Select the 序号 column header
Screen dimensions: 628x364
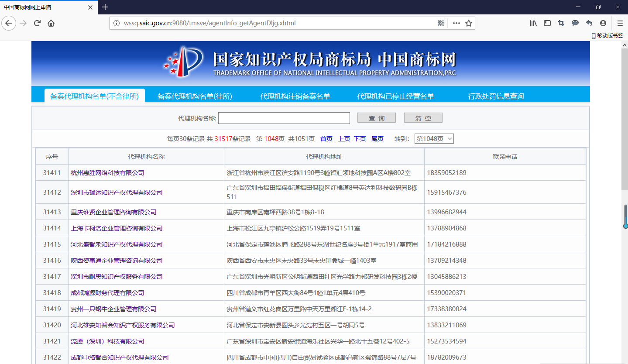tap(52, 157)
